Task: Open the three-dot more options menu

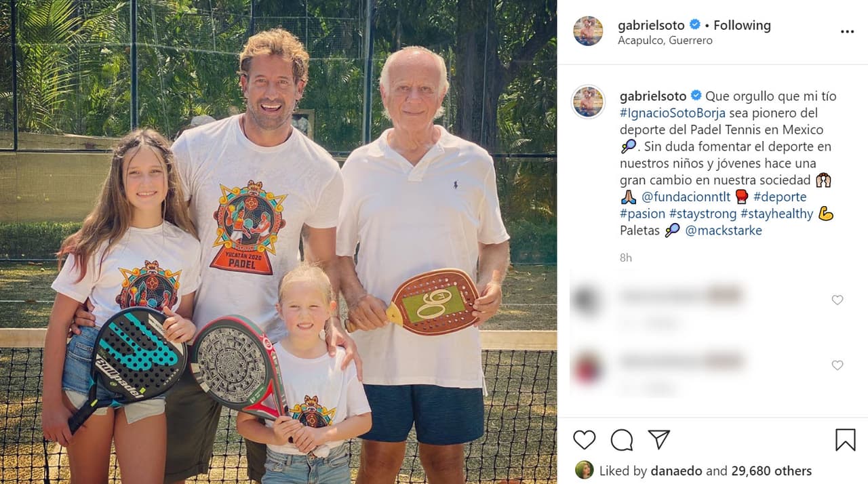Action: click(847, 31)
